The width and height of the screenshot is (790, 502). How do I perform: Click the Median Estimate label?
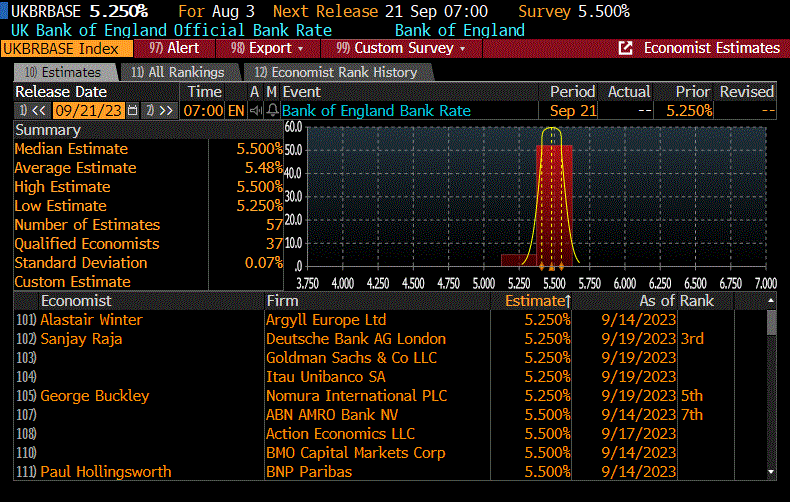tap(71, 149)
